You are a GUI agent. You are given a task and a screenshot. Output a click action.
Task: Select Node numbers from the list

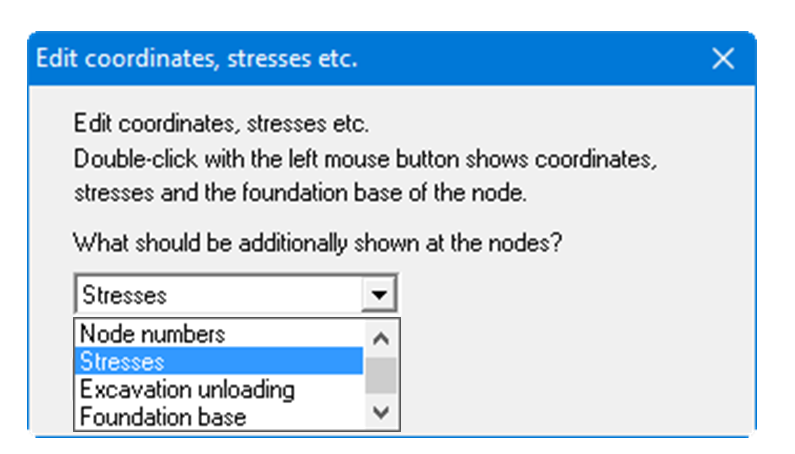click(x=153, y=334)
